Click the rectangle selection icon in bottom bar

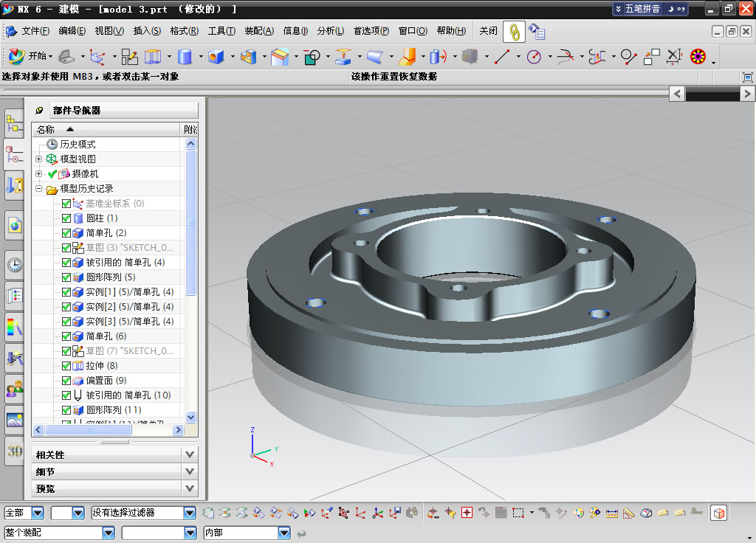pyautogui.click(x=518, y=513)
